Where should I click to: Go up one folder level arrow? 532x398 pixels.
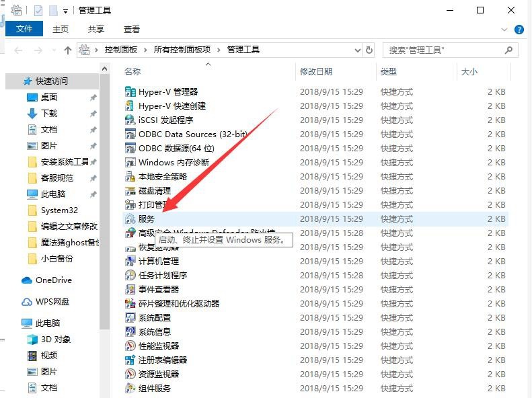click(68, 50)
